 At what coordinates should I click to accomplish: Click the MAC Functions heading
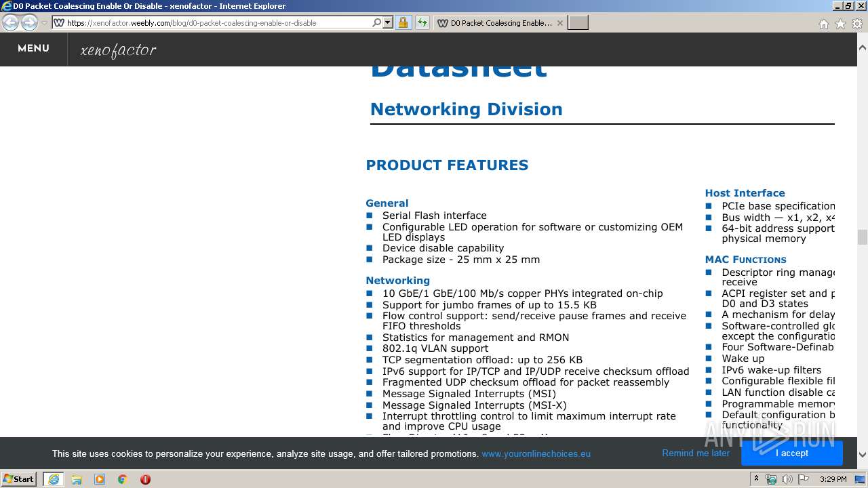pos(745,260)
